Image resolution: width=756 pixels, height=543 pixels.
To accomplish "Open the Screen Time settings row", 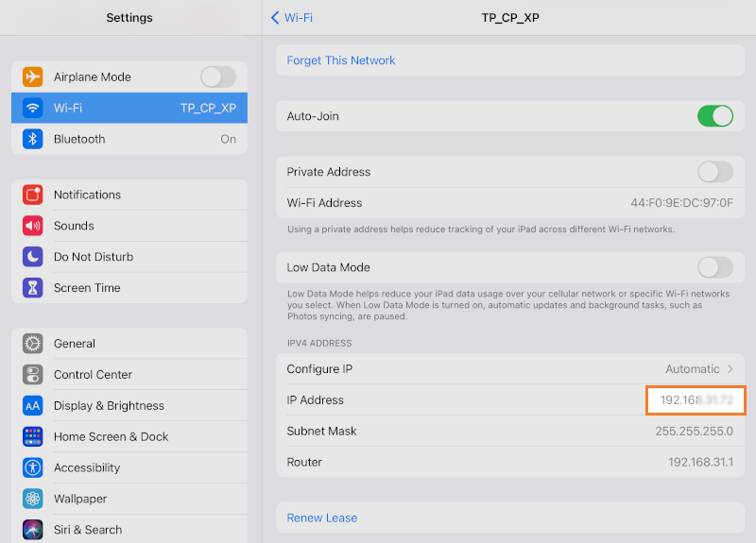I will 129,288.
